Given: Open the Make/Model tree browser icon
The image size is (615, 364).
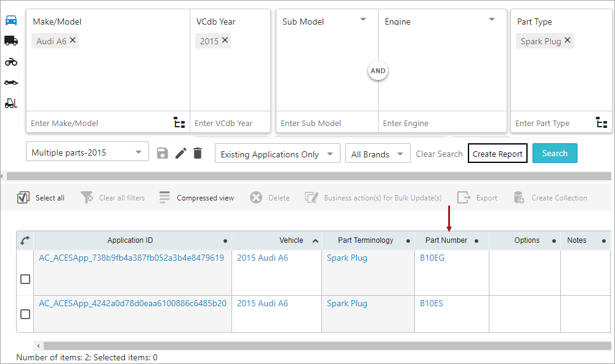Looking at the screenshot, I should coord(179,122).
